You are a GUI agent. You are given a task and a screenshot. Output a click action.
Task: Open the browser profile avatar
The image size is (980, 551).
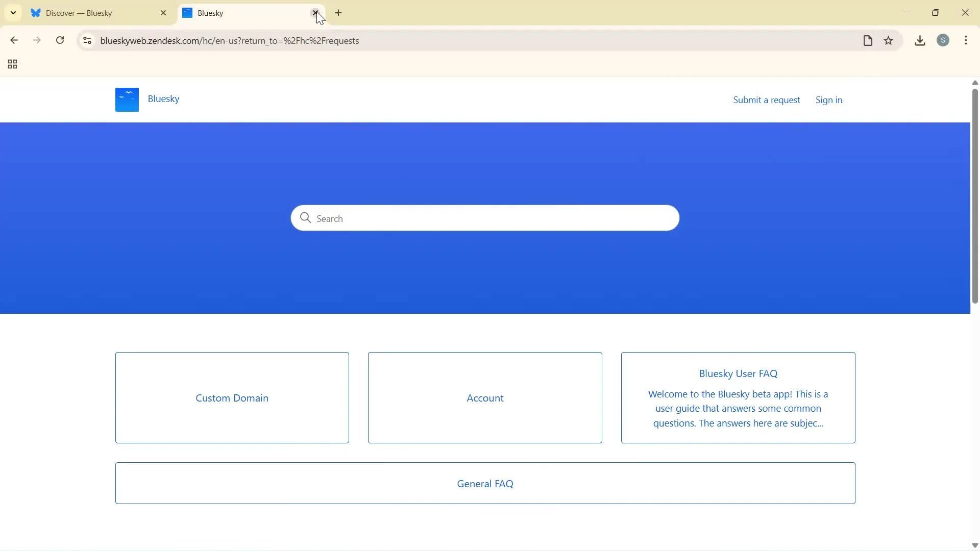[x=944, y=40]
